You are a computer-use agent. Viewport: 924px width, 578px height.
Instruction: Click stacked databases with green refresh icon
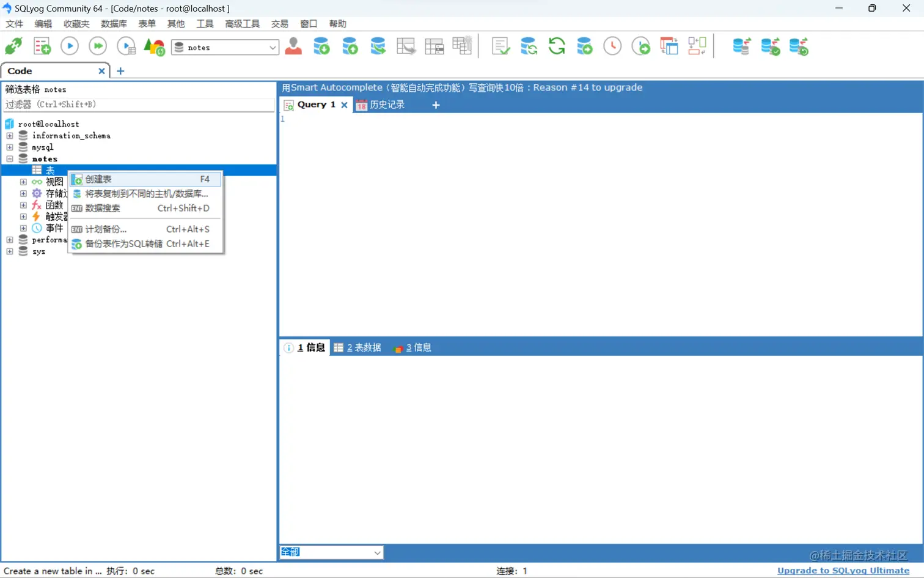(799, 46)
